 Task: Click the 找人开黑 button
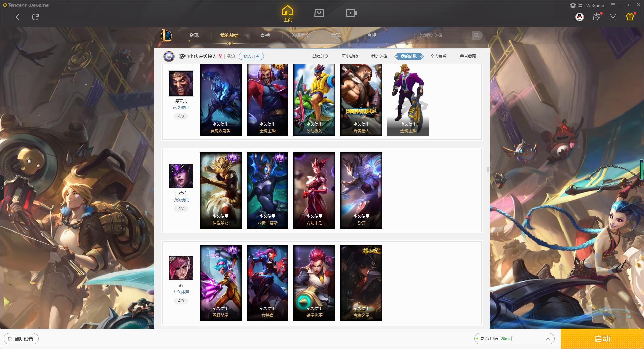coord(251,56)
